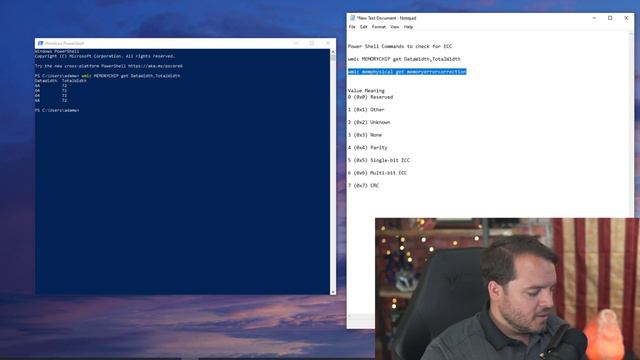This screenshot has width=640, height=360.
Task: Open the Edit menu in Notepad
Action: pos(364,27)
